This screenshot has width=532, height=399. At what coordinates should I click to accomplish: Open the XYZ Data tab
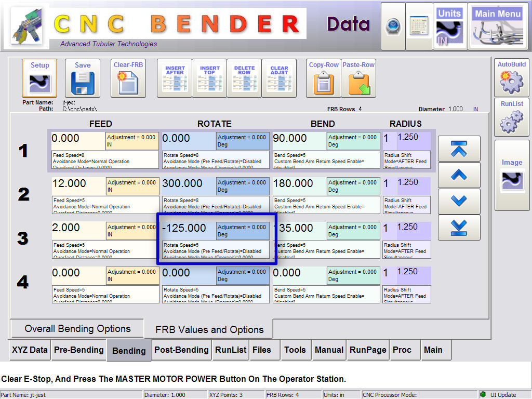(30, 350)
